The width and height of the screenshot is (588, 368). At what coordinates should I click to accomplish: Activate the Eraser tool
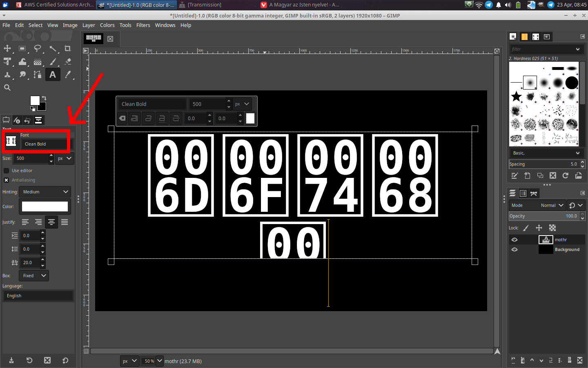(x=68, y=62)
